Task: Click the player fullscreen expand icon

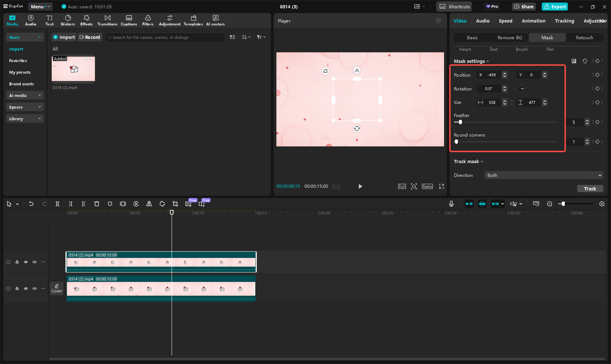Action: tap(442, 186)
